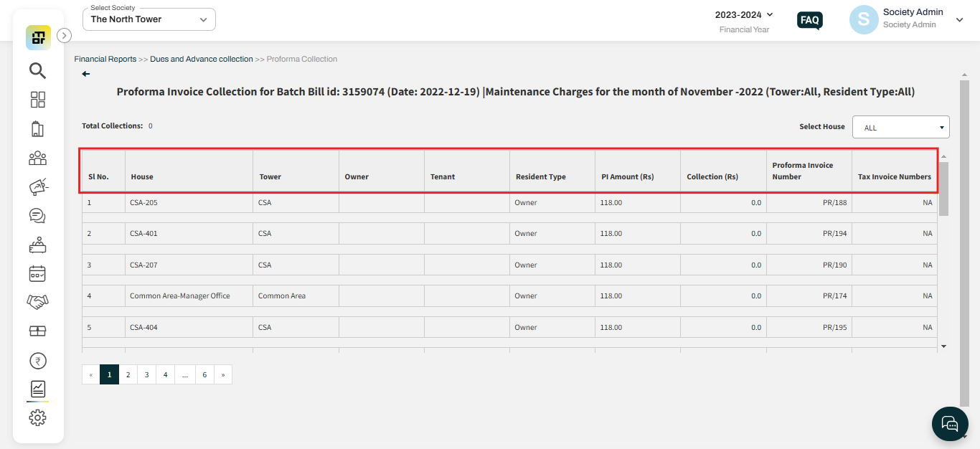This screenshot has width=980, height=449.
Task: Go back using the left arrow
Action: [x=86, y=74]
